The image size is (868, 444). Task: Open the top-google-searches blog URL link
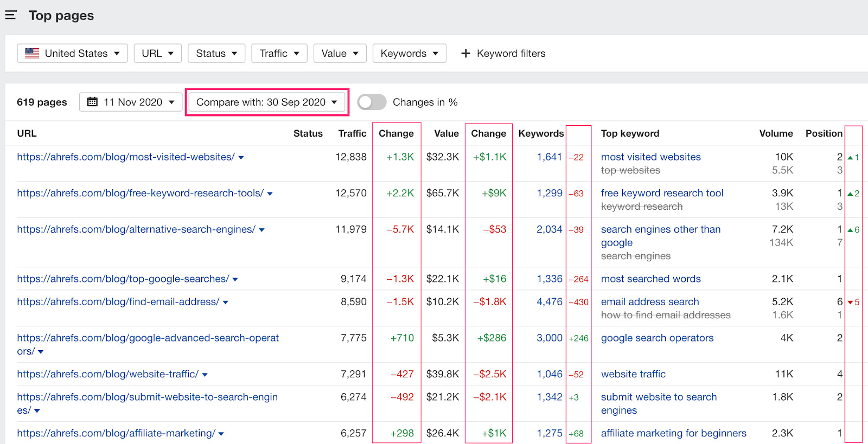tap(123, 279)
